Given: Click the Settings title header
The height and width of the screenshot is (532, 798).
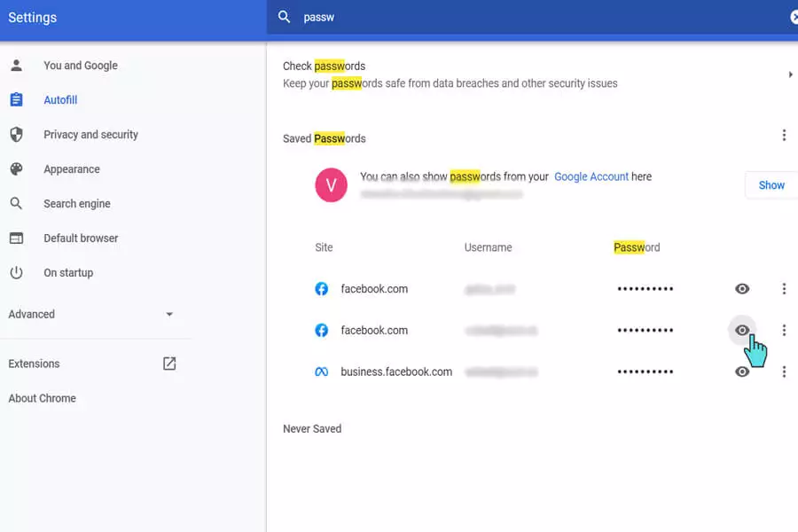Looking at the screenshot, I should (x=33, y=18).
